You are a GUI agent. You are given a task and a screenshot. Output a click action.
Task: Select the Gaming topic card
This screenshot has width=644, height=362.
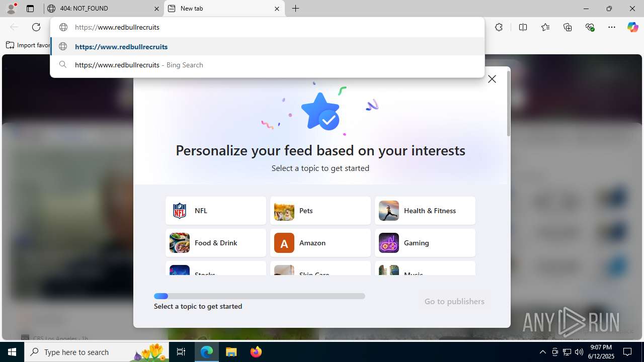425,243
